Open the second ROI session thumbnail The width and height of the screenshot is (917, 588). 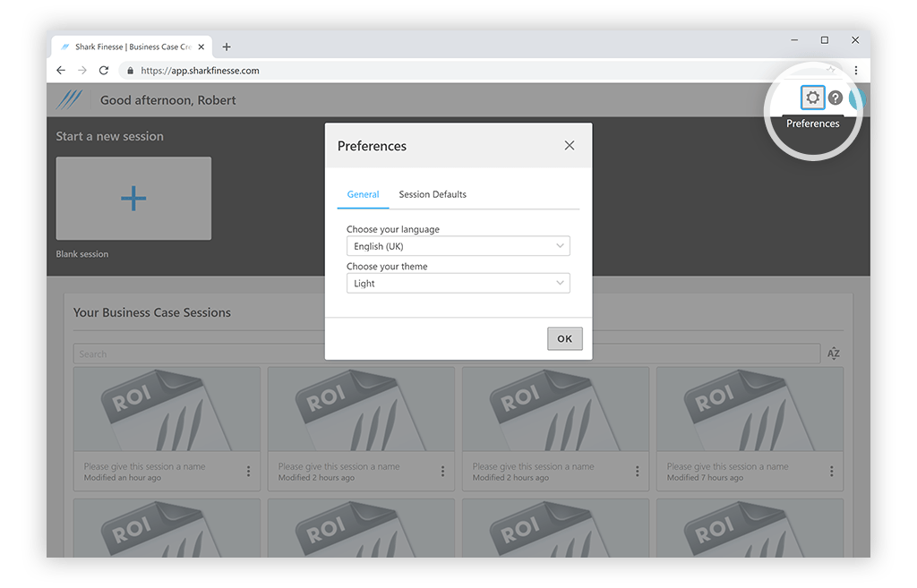361,412
